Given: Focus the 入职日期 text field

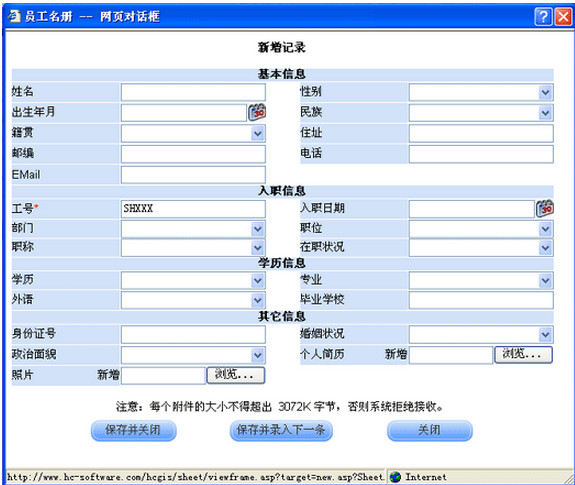Looking at the screenshot, I should point(472,209).
